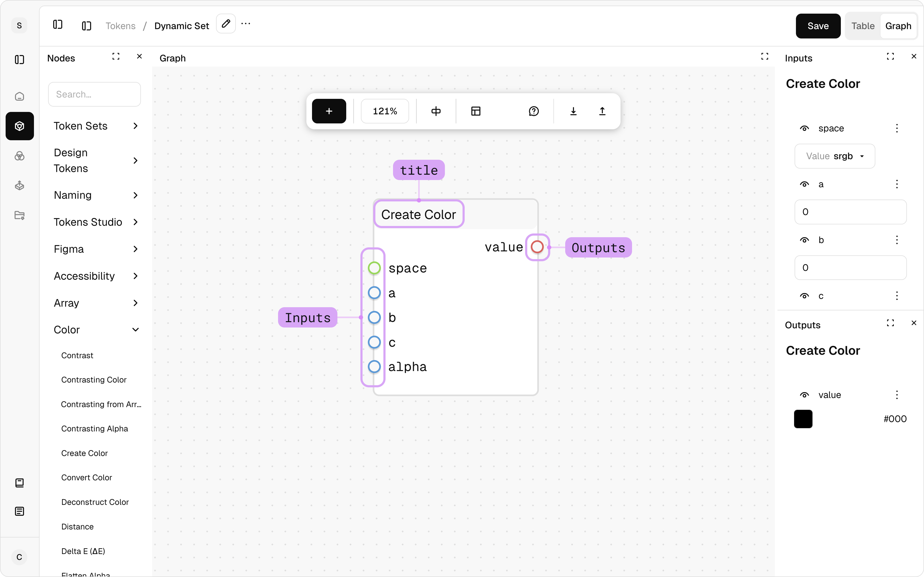Click the plus add-node button in graph toolbar
Screen dimensions: 924x577
point(329,111)
